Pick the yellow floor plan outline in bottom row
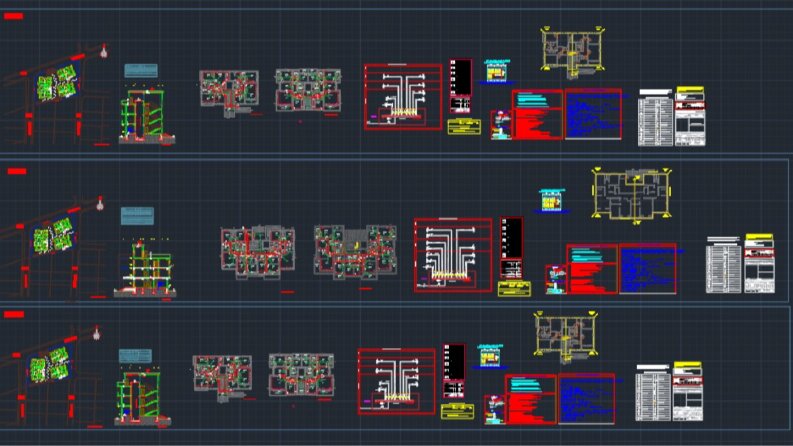This screenshot has height=446, width=793. (x=565, y=337)
